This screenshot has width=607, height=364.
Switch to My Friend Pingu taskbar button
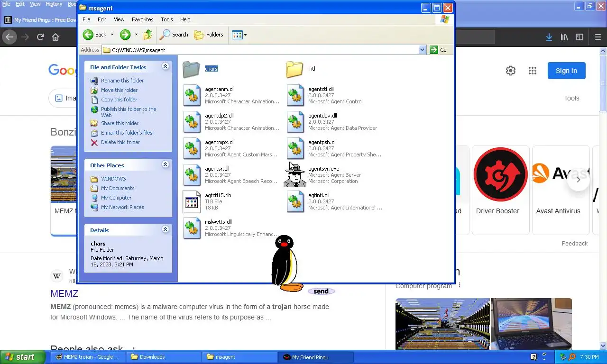pos(316,357)
